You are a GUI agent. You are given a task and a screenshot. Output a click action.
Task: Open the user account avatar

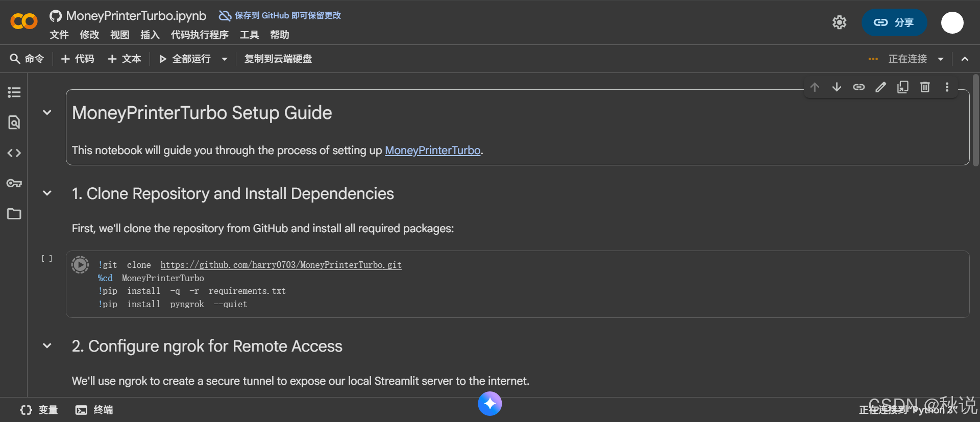point(952,22)
